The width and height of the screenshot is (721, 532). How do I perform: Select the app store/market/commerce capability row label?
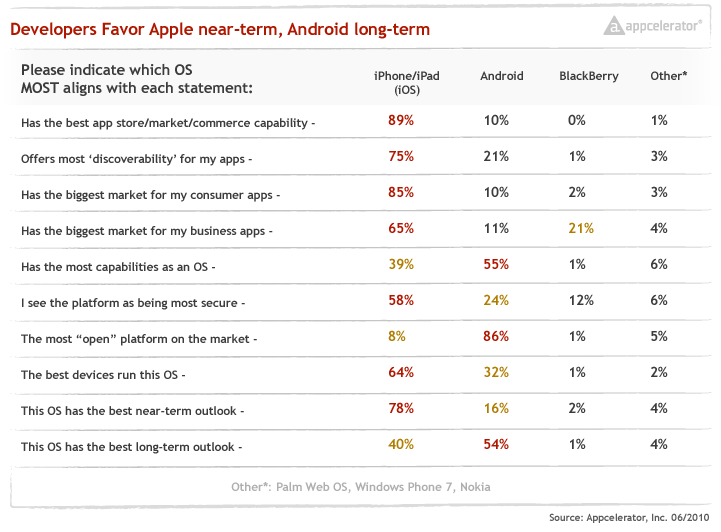tap(169, 124)
